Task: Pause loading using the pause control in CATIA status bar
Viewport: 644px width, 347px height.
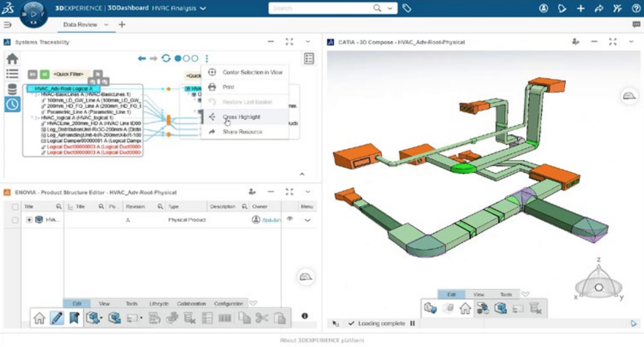Action: tap(412, 323)
